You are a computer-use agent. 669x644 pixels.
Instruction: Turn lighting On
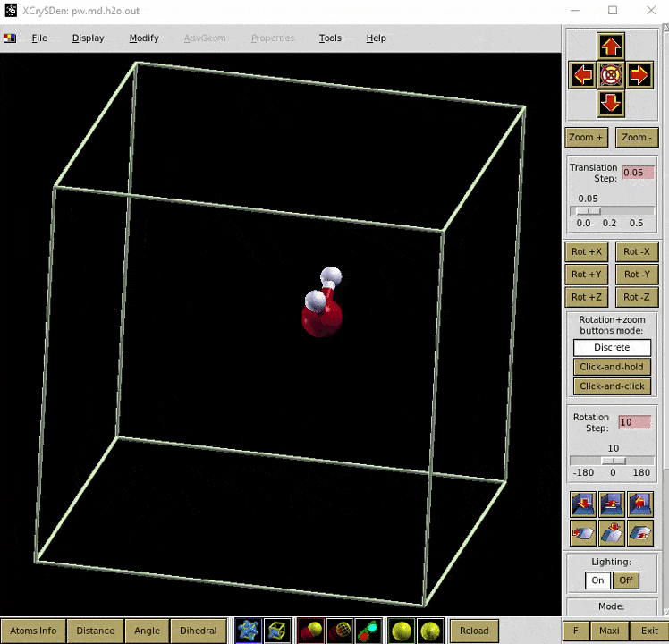point(597,580)
